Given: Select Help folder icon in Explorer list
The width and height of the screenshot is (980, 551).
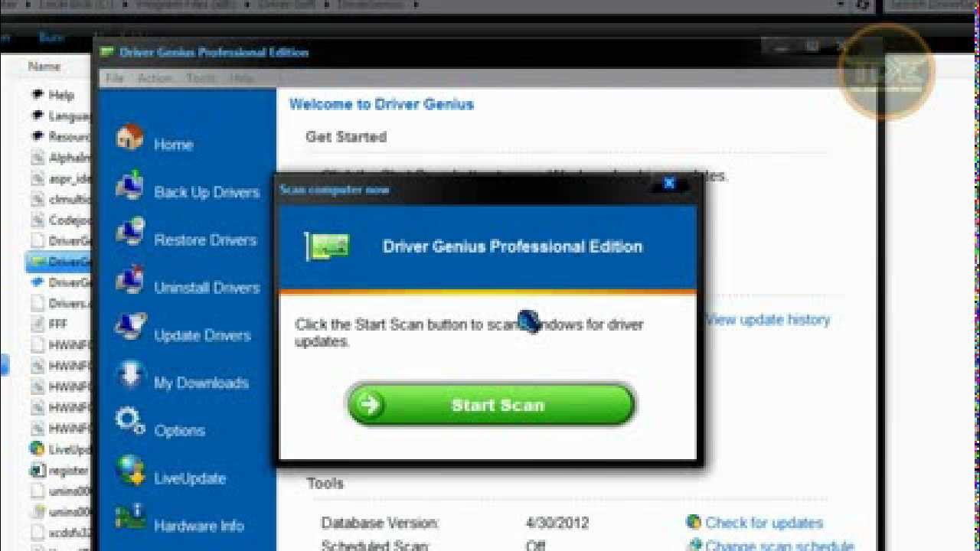Looking at the screenshot, I should point(37,95).
